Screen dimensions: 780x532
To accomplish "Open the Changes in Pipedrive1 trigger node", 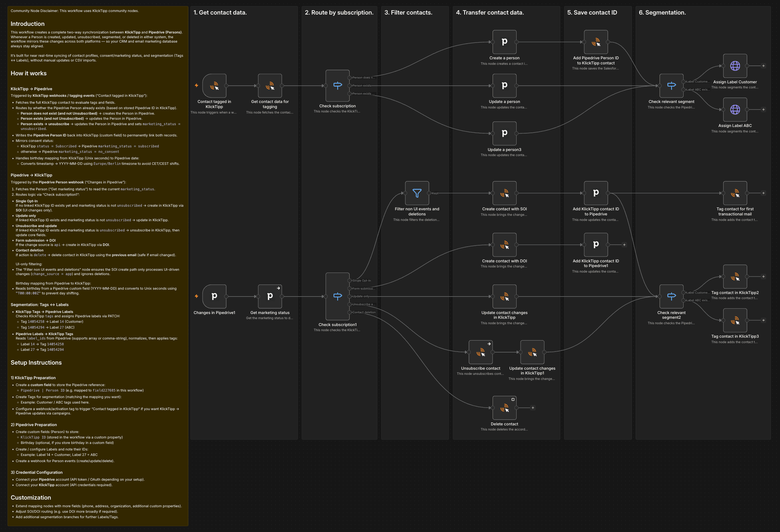I will click(214, 296).
